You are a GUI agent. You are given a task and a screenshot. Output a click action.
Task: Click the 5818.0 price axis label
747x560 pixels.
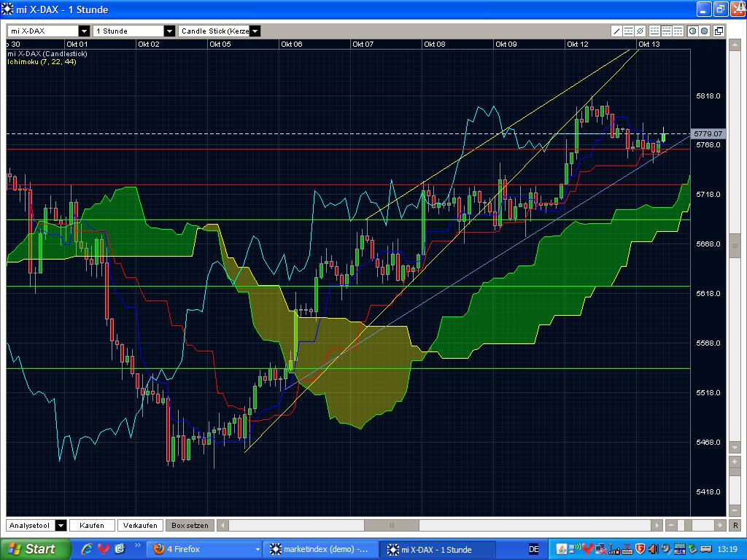click(708, 96)
